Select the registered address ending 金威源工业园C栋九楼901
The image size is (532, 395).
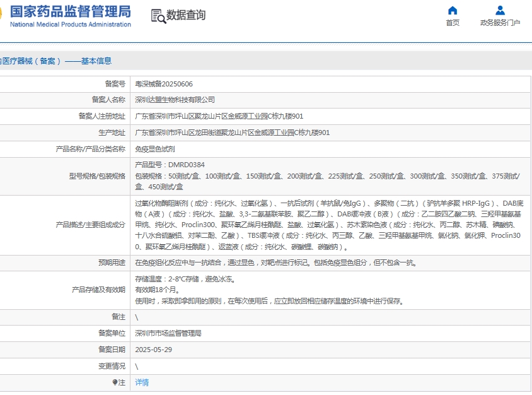tap(219, 116)
